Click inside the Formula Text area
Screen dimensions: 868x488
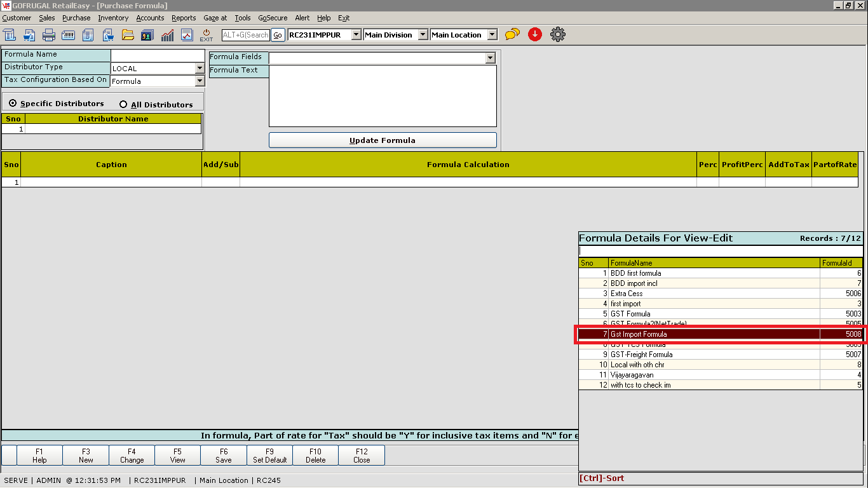(x=383, y=96)
